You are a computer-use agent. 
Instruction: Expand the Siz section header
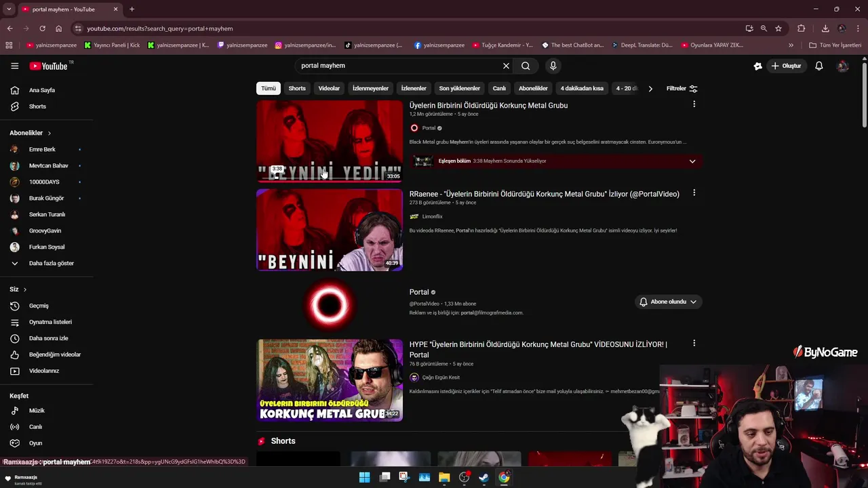(18, 289)
